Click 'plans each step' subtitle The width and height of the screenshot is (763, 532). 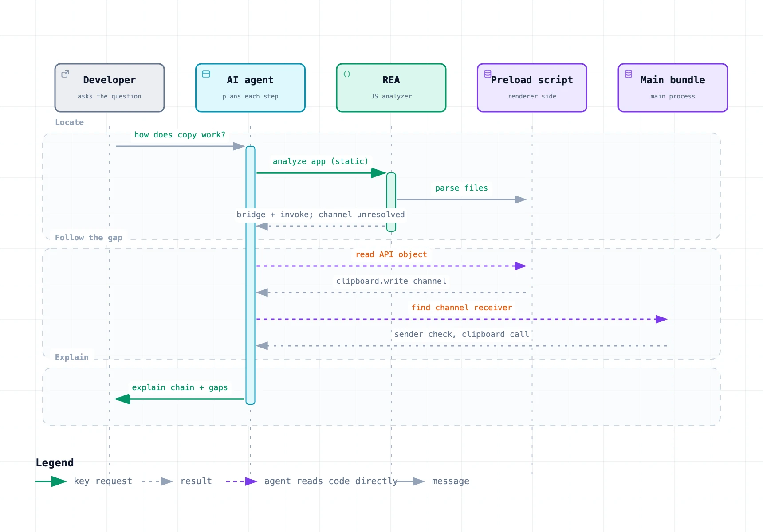pyautogui.click(x=250, y=96)
